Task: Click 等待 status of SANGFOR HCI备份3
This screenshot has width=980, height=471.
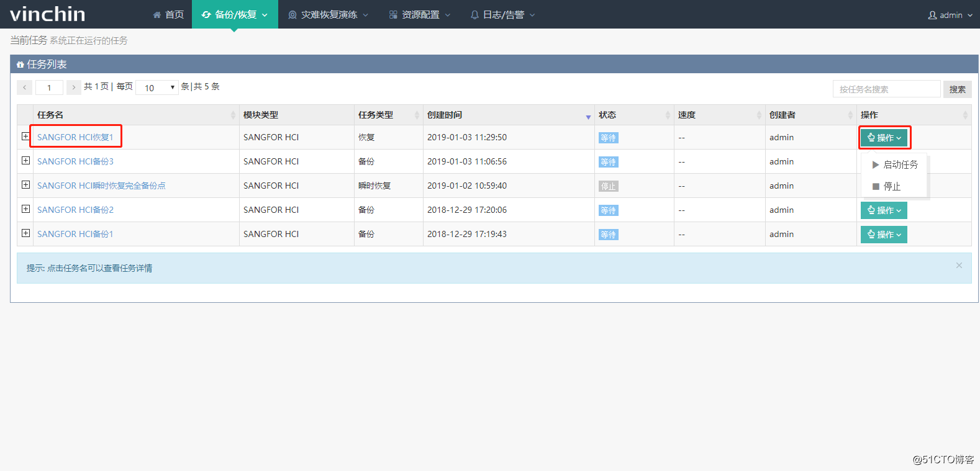Action: click(x=609, y=162)
